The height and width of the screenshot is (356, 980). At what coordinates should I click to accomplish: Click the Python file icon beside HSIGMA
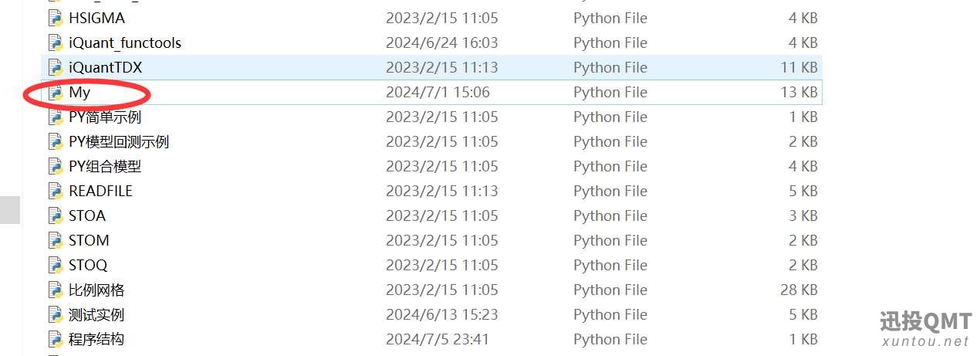[55, 18]
